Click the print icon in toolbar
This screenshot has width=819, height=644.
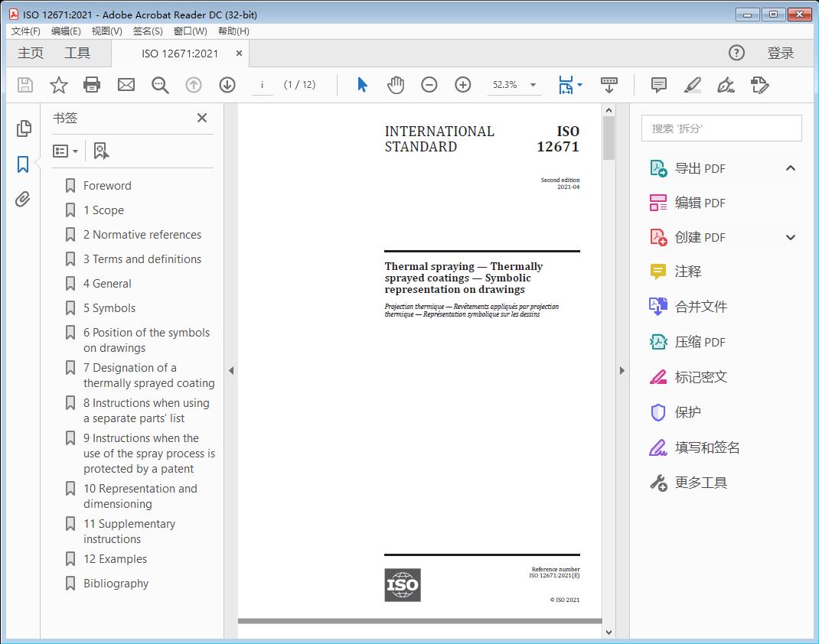pyautogui.click(x=92, y=85)
